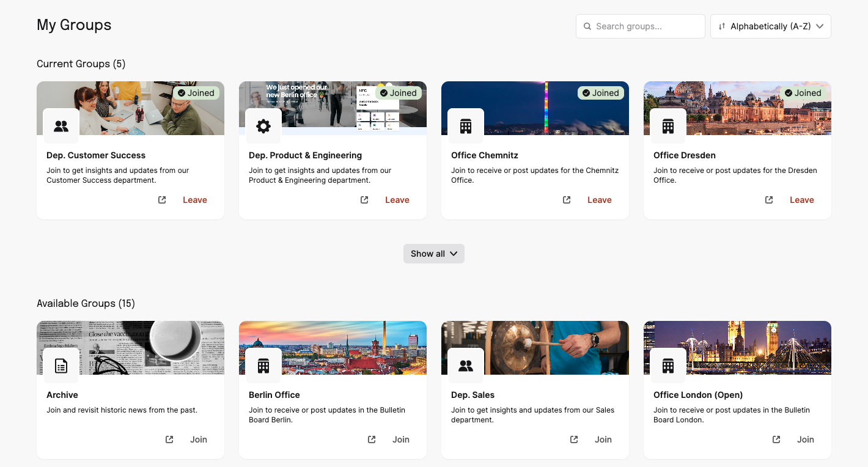This screenshot has height=467, width=868.
Task: Join the Office London (Open) group
Action: pyautogui.click(x=806, y=439)
